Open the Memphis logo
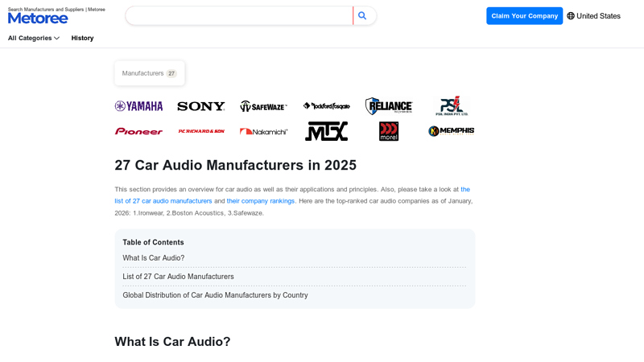This screenshot has height=362, width=644. pyautogui.click(x=452, y=131)
